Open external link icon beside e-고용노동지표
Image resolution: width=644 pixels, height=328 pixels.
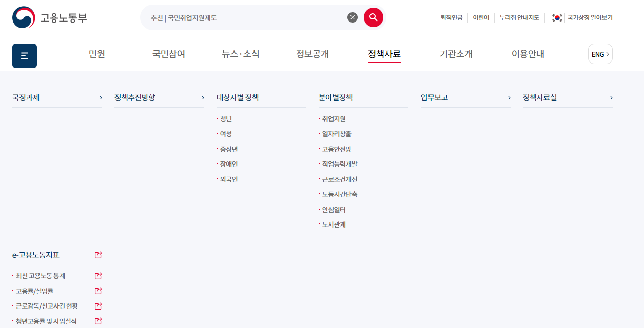[x=99, y=255]
